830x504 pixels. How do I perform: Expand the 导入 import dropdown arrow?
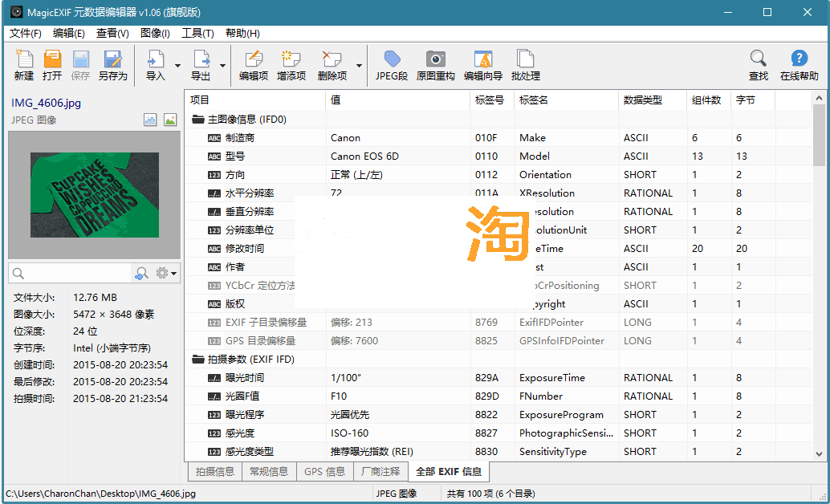[x=177, y=66]
